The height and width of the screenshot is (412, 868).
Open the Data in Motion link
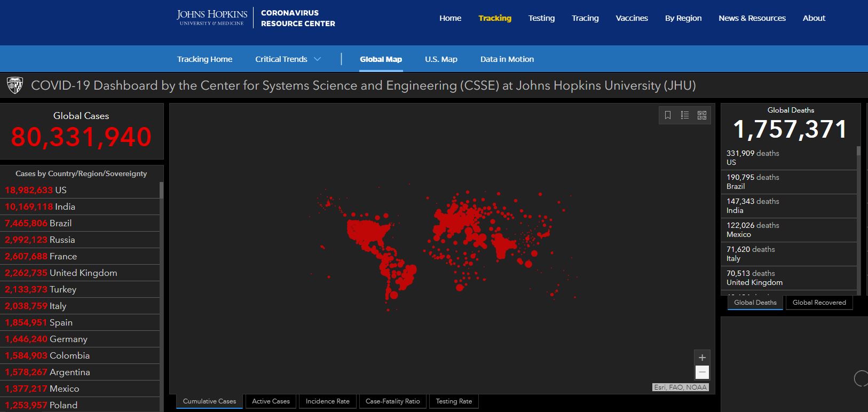pos(507,59)
